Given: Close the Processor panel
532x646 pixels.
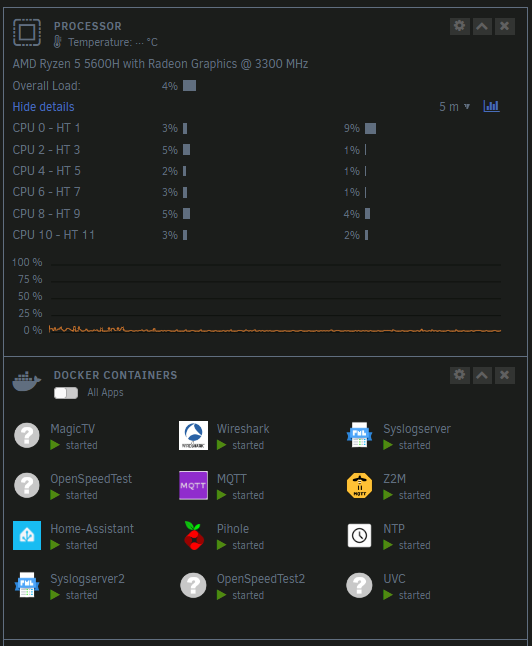Looking at the screenshot, I should click(x=504, y=26).
